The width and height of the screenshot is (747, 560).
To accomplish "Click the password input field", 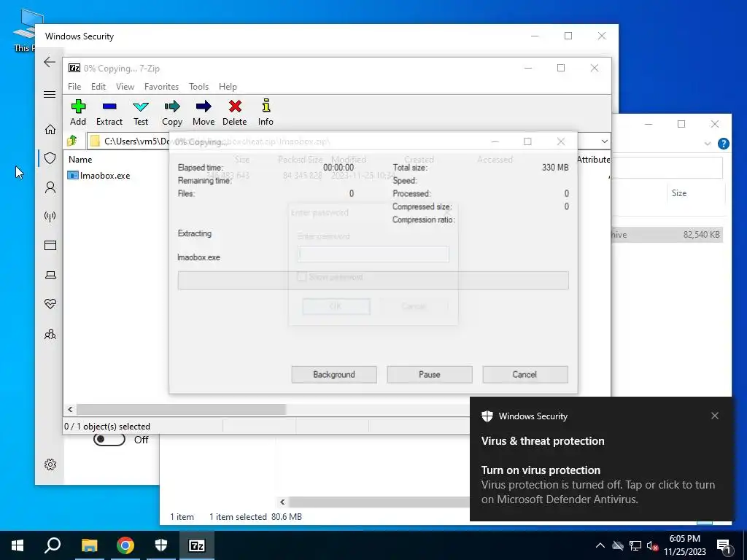I will click(373, 254).
